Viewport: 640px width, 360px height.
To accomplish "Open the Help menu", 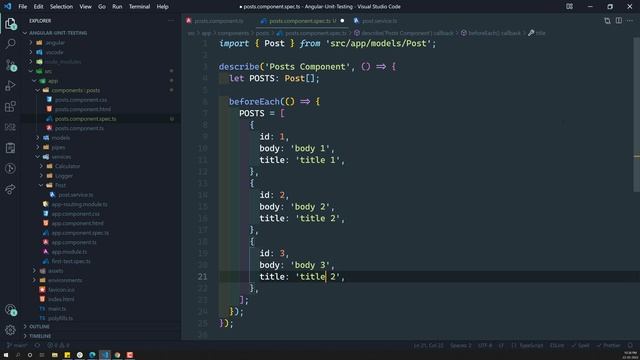I will 162,7.
